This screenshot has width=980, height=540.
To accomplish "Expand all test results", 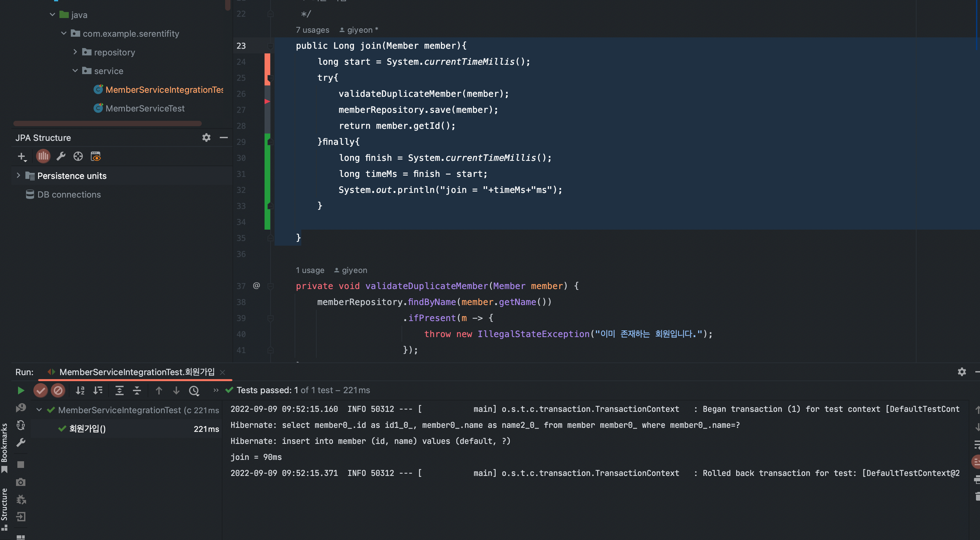I will [x=120, y=390].
